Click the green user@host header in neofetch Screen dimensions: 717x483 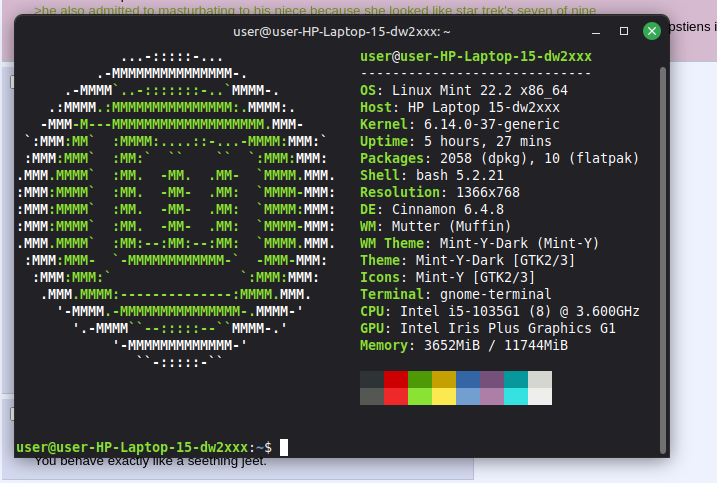pyautogui.click(x=475, y=56)
